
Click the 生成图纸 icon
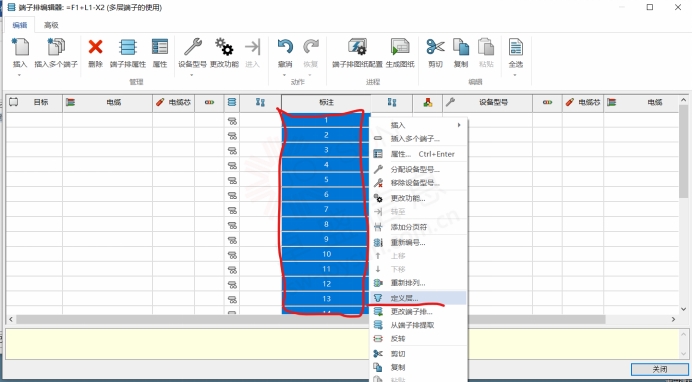[x=400, y=47]
